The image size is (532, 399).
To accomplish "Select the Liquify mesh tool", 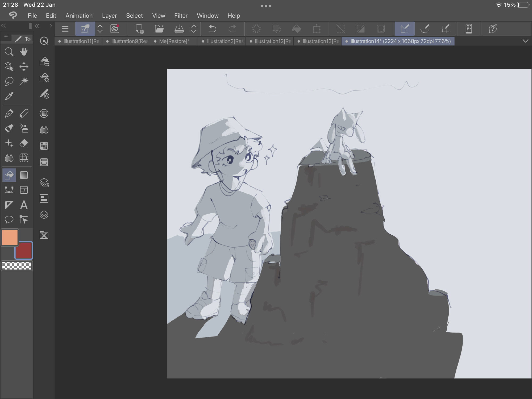I will coord(24,158).
